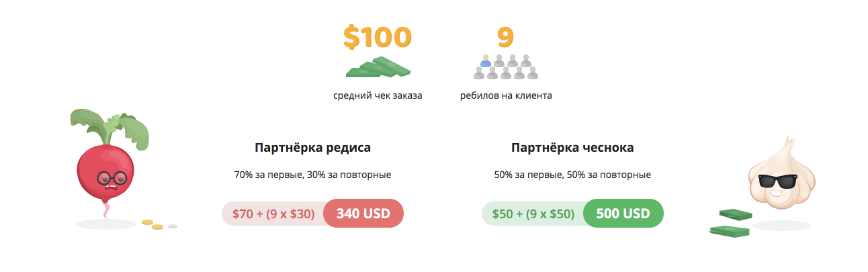Click the "$70 + (9 x $30)" formula pill
The image size is (868, 272).
(x=273, y=214)
